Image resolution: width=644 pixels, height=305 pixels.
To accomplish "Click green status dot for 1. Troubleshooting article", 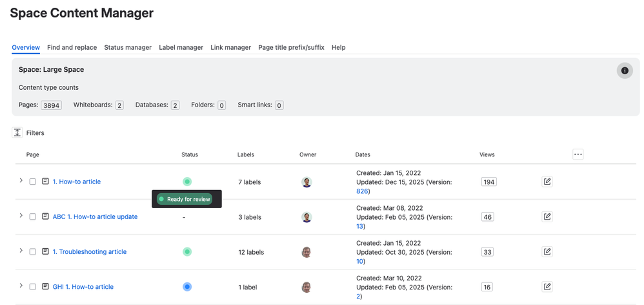I will [187, 251].
